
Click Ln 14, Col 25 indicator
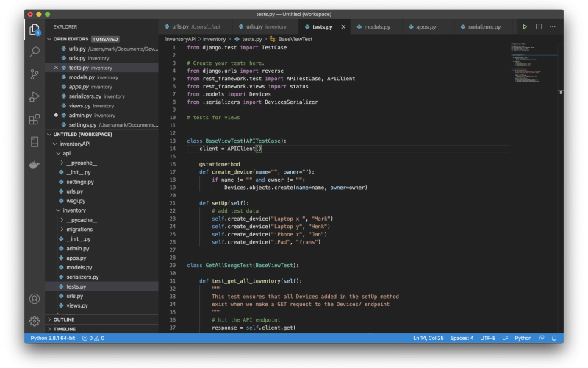click(429, 339)
